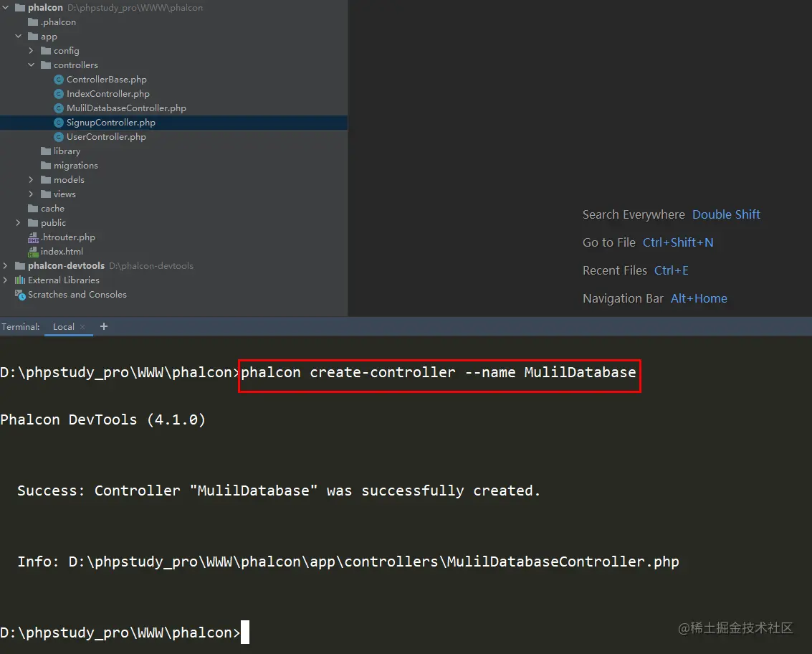This screenshot has height=654, width=812.
Task: Expand the phalcon-devtools project chevron
Action: click(5, 266)
